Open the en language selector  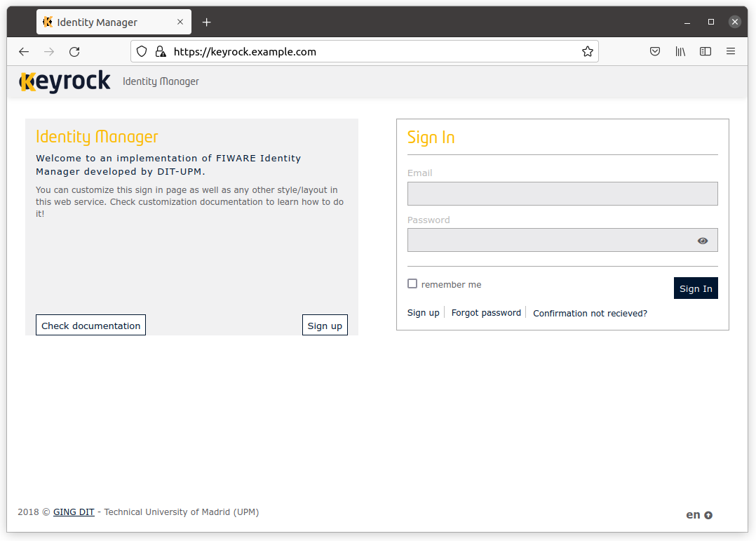pos(699,515)
